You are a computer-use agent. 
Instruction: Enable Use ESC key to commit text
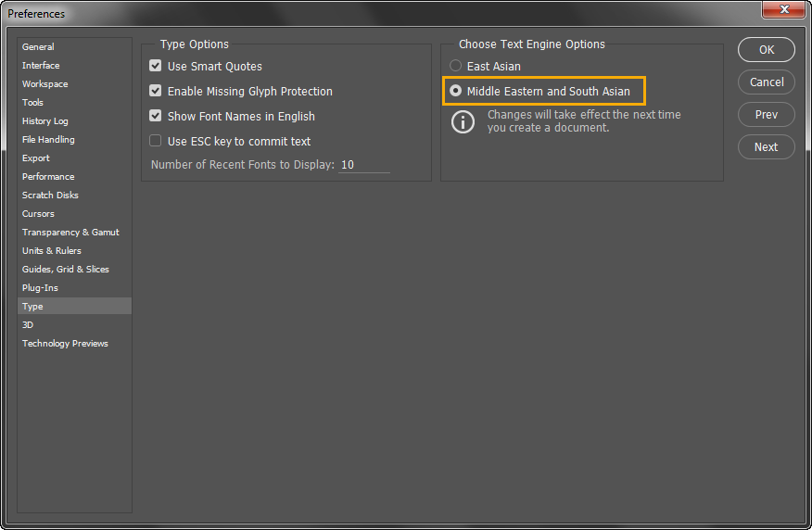tap(156, 142)
